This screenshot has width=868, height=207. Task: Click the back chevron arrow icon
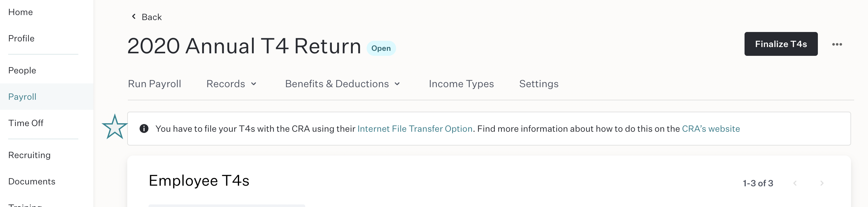tap(134, 17)
